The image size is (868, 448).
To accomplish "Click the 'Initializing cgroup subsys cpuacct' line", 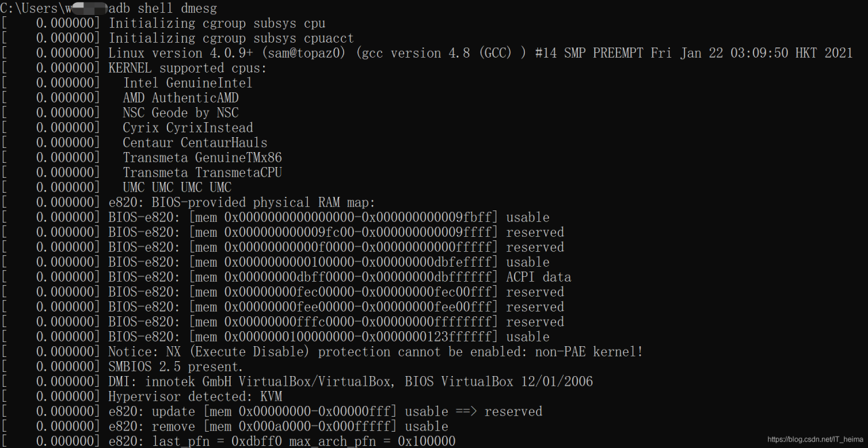I will pos(231,38).
